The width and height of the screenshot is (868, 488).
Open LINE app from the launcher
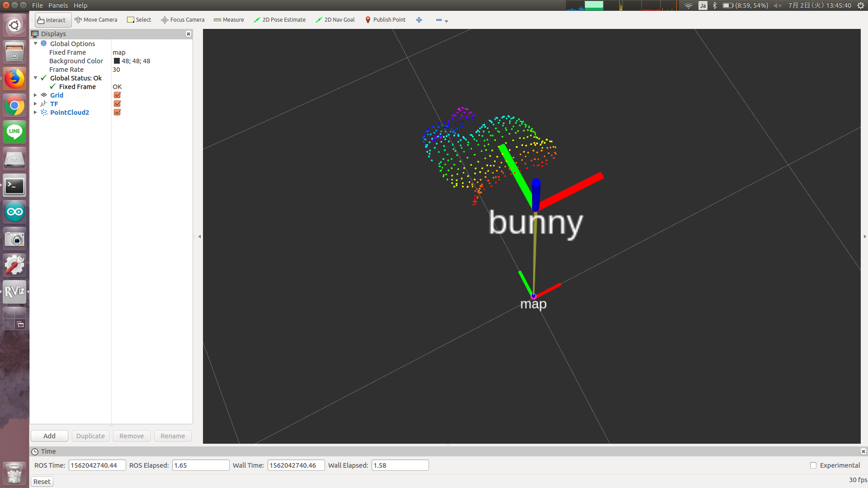14,132
